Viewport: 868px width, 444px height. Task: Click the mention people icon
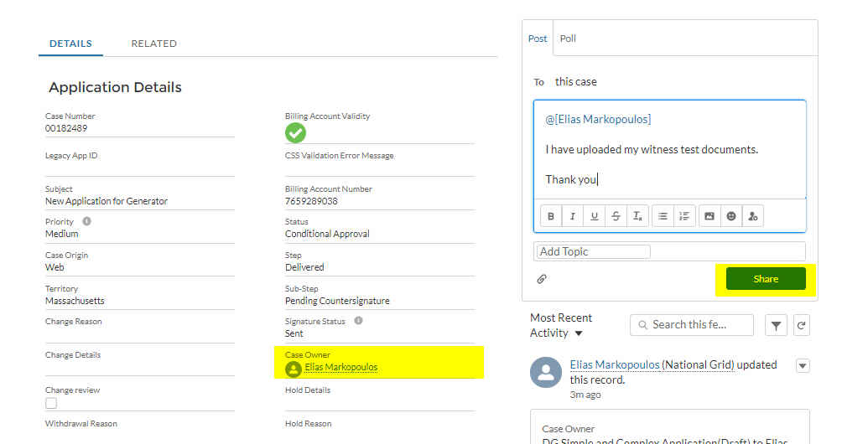pyautogui.click(x=753, y=216)
